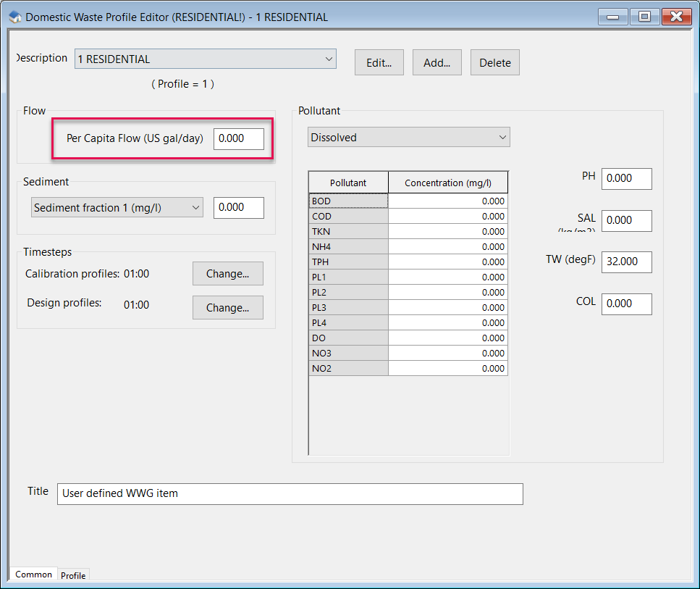Select the BOD pollutant row
This screenshot has height=589, width=700.
point(348,201)
